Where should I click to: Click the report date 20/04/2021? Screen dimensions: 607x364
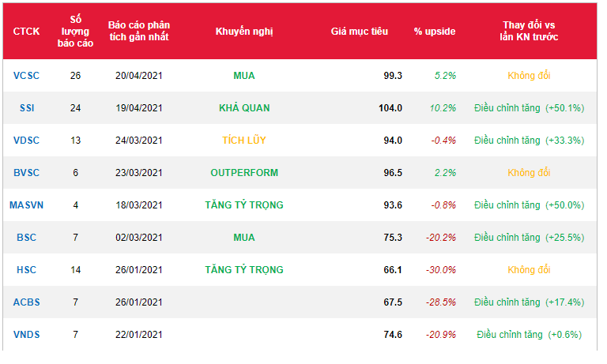tap(139, 76)
